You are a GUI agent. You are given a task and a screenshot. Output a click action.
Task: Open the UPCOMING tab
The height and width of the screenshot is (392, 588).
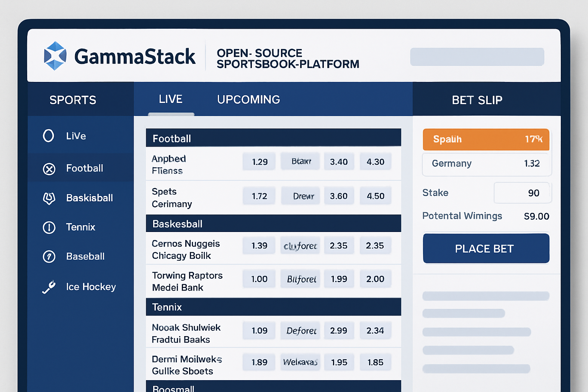click(248, 100)
